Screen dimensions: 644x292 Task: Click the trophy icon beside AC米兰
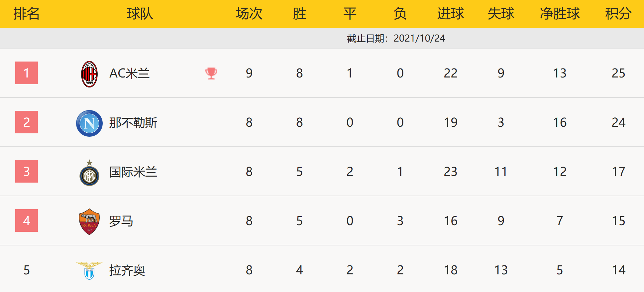pos(211,73)
